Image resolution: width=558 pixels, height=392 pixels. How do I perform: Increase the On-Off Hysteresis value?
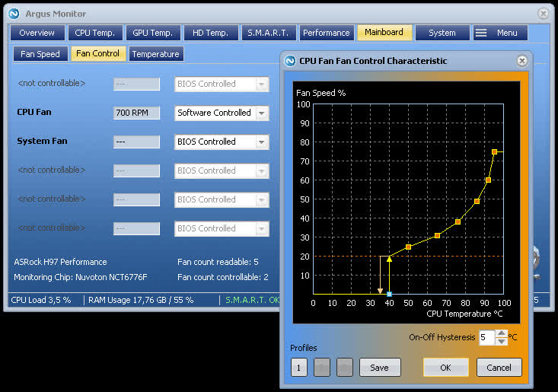[502, 333]
